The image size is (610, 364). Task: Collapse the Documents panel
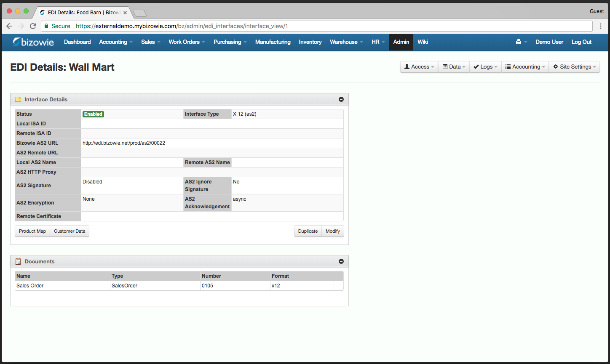pyautogui.click(x=341, y=261)
